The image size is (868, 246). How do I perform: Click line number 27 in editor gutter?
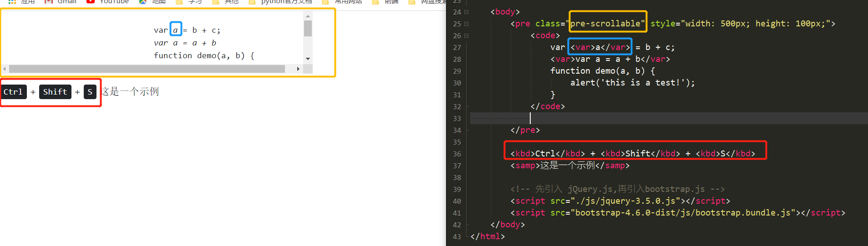coord(457,48)
